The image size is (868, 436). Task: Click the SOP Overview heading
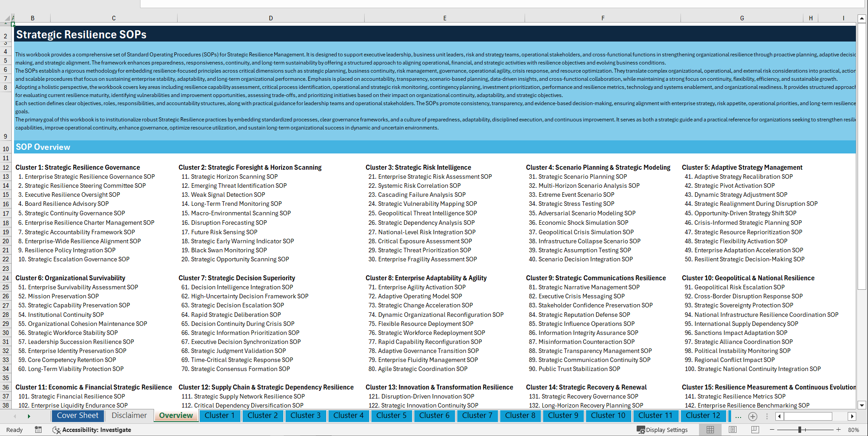click(43, 147)
